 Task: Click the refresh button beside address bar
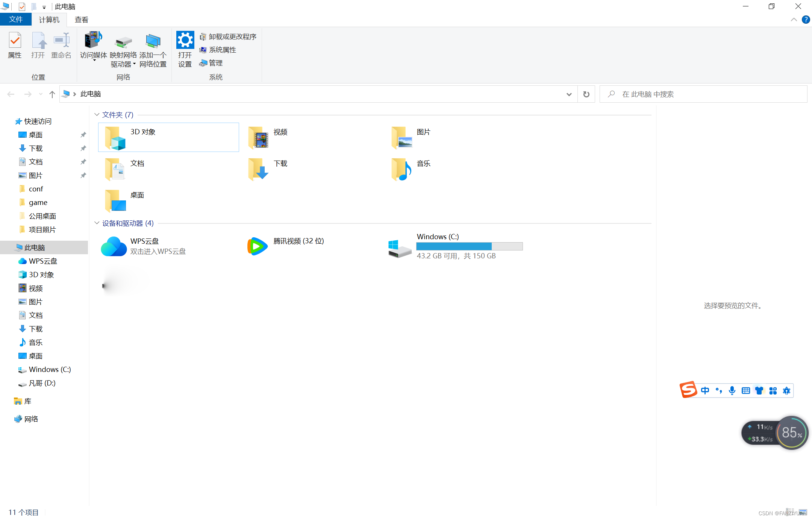tap(586, 94)
